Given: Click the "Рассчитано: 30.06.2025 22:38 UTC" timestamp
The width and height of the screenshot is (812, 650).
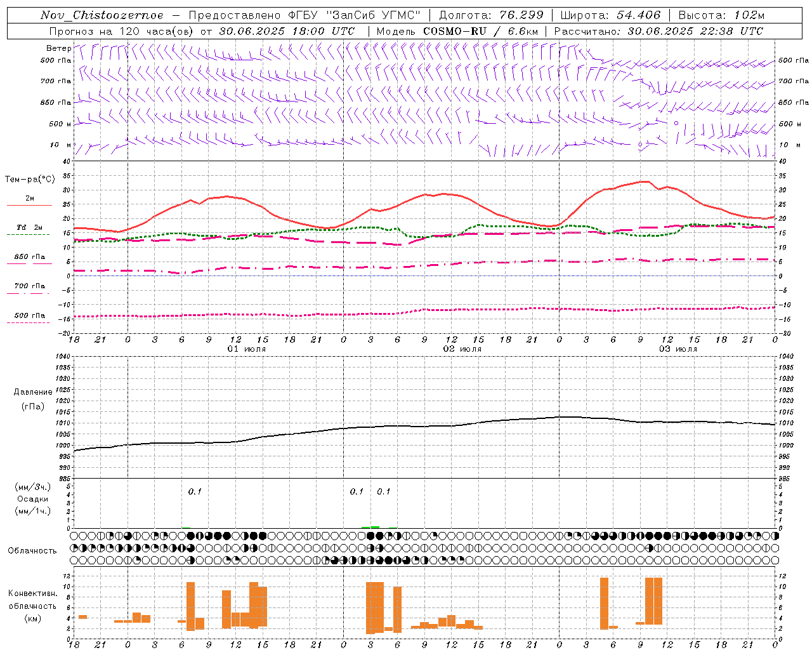Looking at the screenshot, I should [658, 31].
